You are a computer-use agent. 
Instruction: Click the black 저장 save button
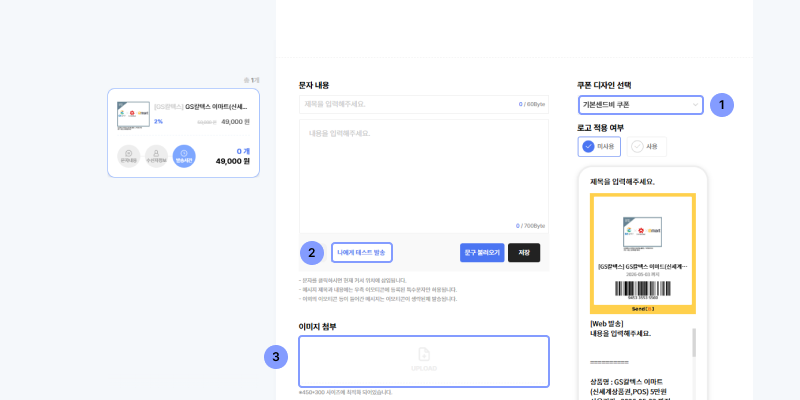coord(524,253)
